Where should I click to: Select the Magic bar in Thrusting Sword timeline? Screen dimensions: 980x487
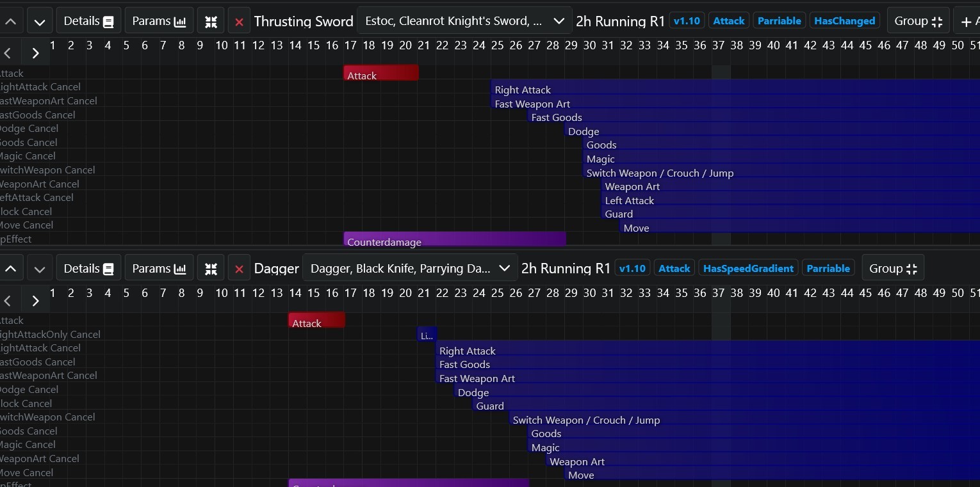click(x=781, y=157)
